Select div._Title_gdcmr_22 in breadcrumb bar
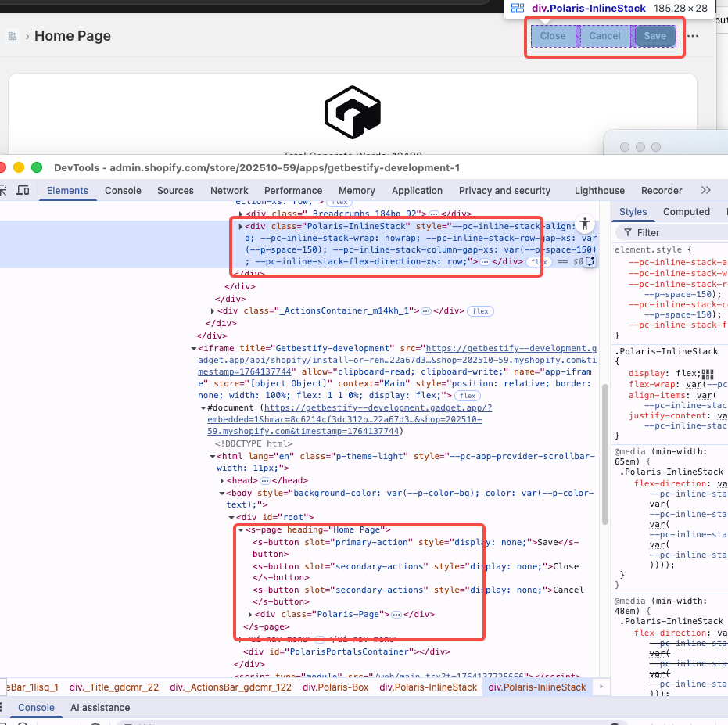728x725 pixels. pos(113,687)
